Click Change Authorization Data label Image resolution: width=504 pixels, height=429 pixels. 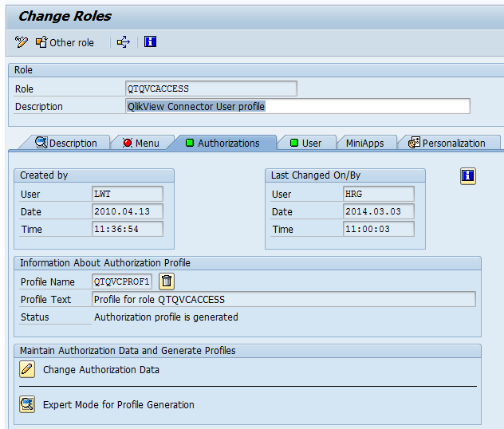[x=101, y=369]
